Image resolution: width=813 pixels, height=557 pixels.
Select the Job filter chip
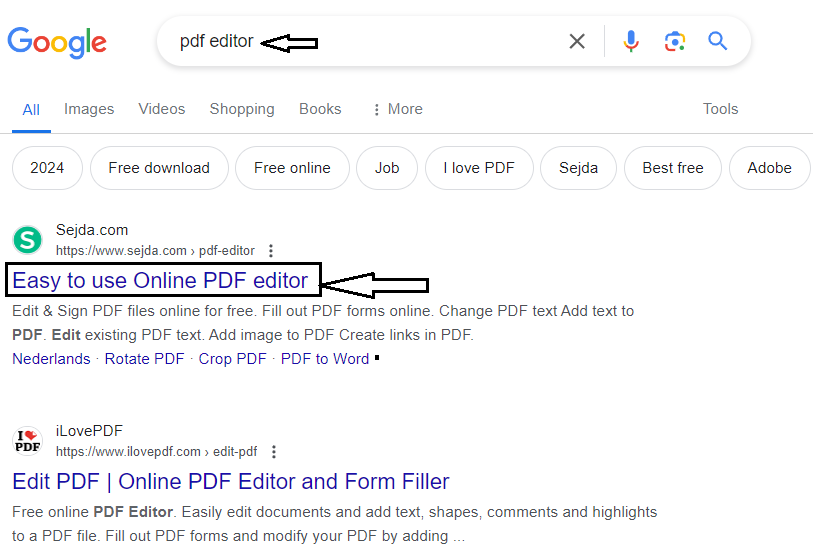click(x=387, y=168)
